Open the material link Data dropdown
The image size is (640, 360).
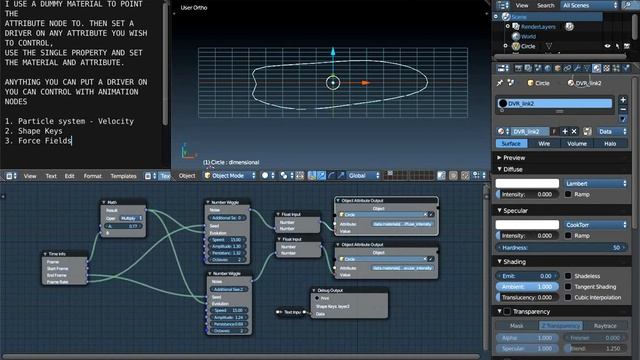tap(611, 131)
